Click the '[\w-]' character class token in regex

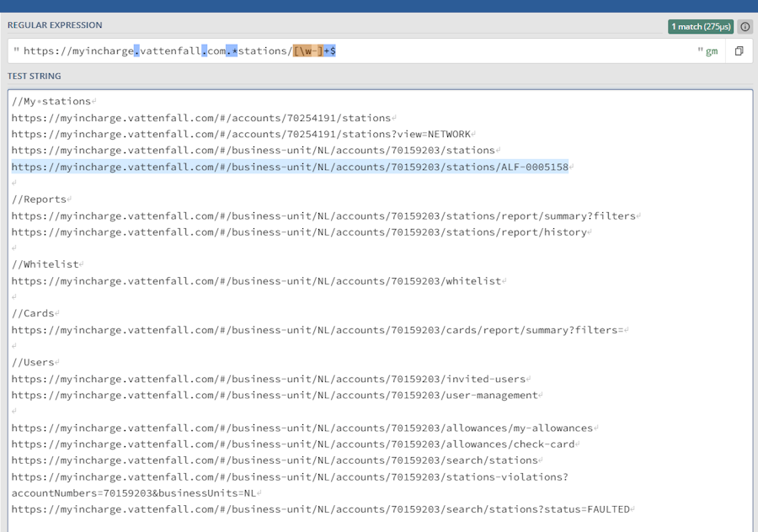tap(308, 51)
